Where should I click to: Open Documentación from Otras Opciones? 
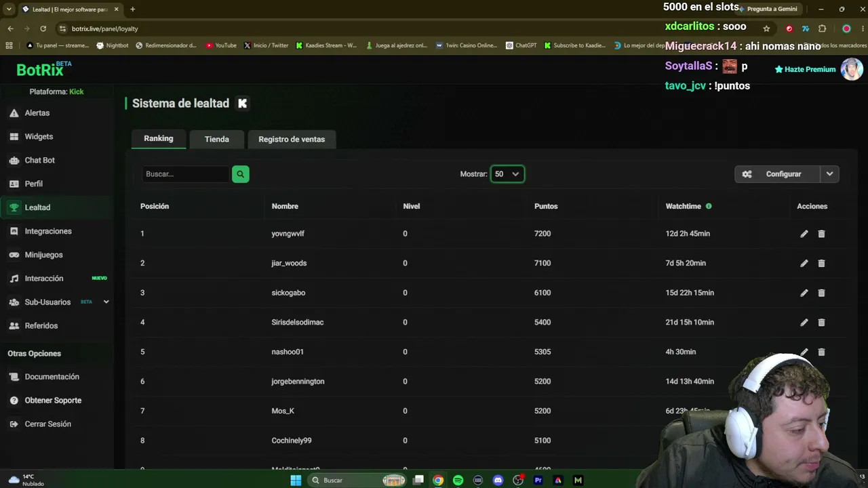tap(52, 377)
